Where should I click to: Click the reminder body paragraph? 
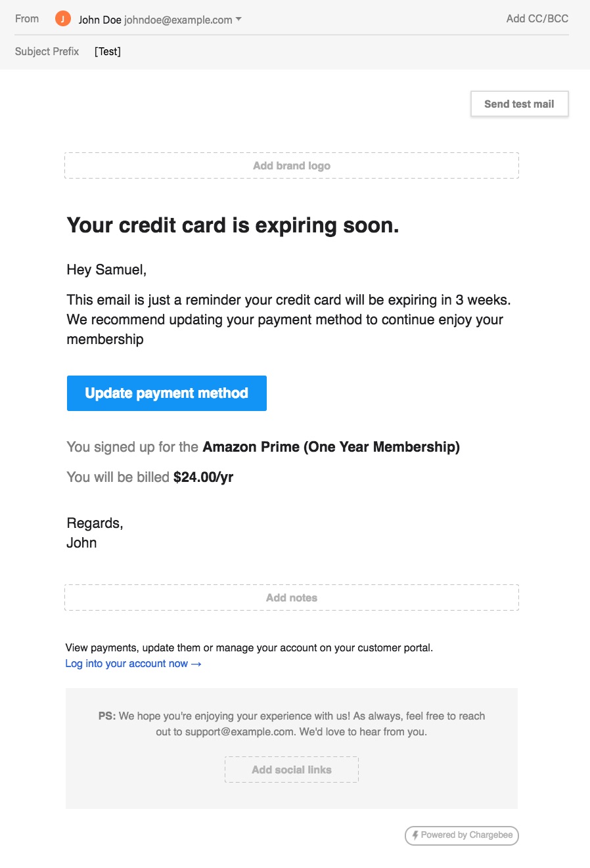point(288,320)
